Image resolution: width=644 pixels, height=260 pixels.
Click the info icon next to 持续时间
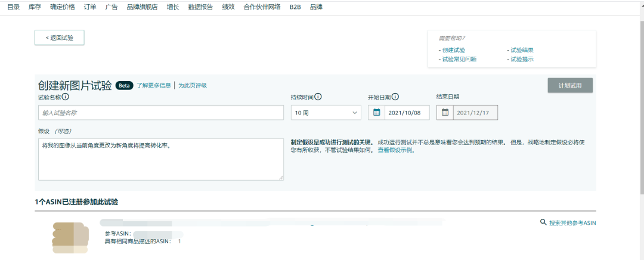click(318, 97)
